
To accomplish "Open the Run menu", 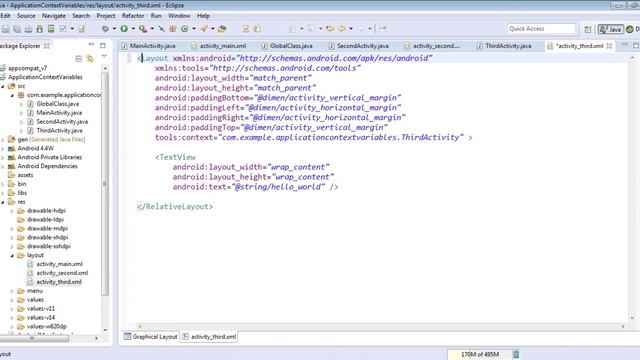I will point(156,16).
